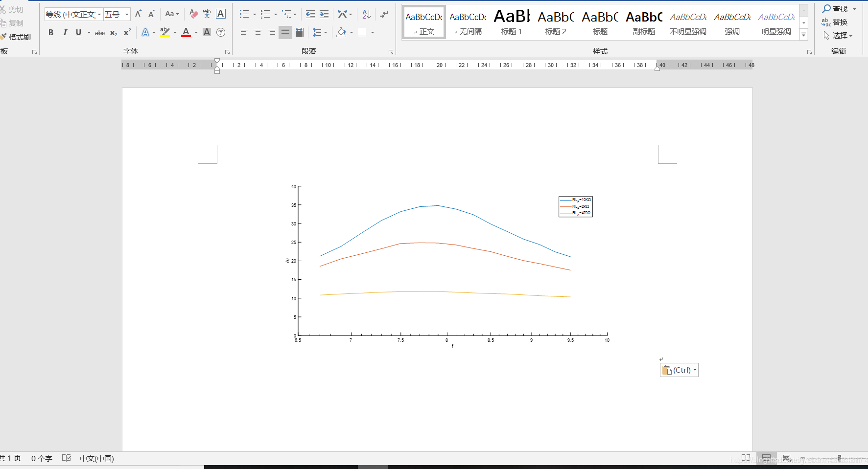Expand the styles gallery
Viewport: 868px width, 469px height.
tap(803, 35)
